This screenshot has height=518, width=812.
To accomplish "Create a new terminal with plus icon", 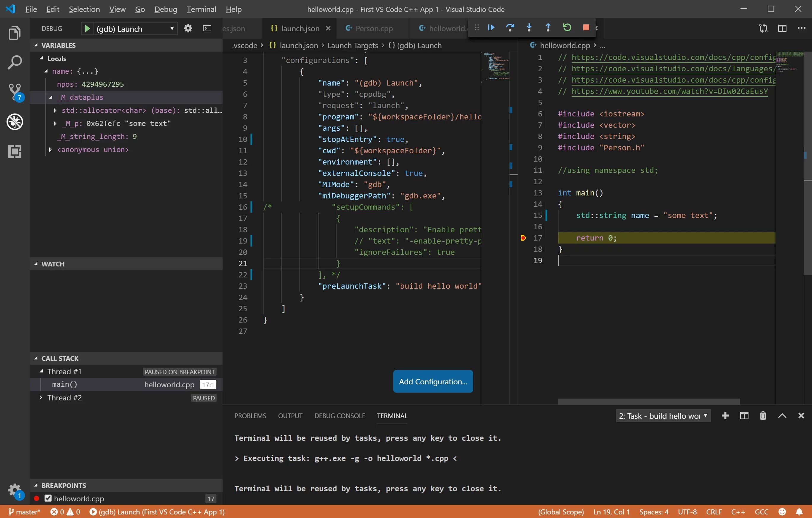I will click(x=725, y=416).
